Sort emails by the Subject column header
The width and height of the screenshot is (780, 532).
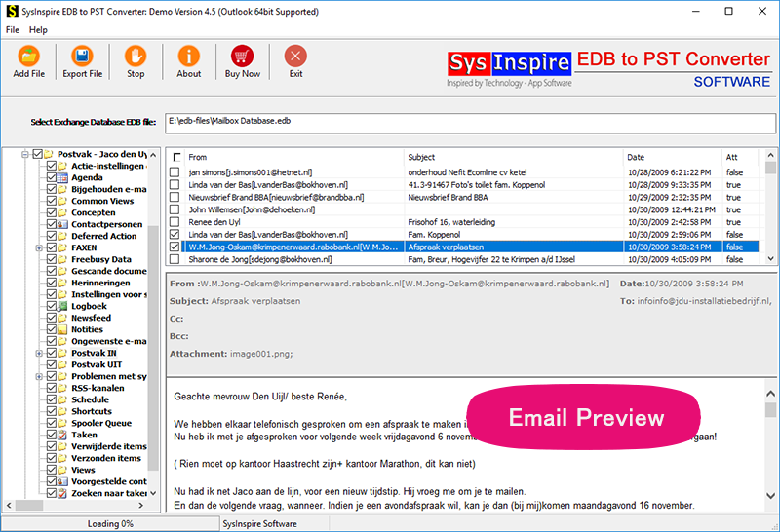tap(512, 157)
